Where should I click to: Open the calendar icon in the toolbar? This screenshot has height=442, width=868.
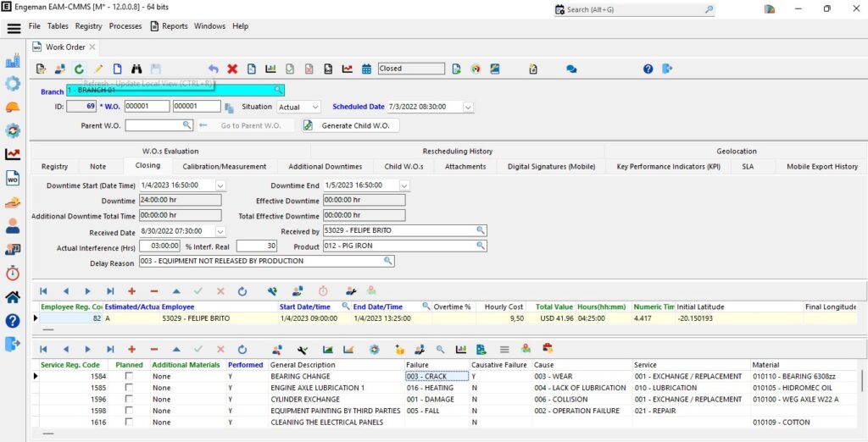click(366, 69)
